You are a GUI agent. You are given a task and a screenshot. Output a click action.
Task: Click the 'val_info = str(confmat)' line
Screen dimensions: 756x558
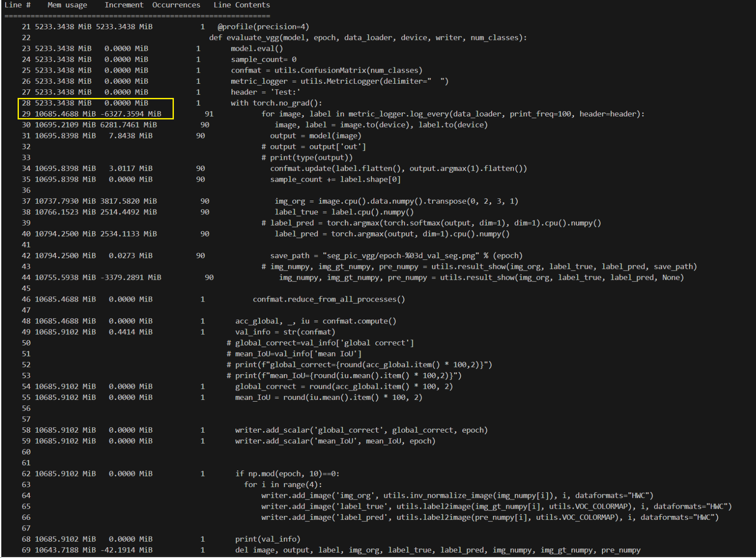(285, 332)
